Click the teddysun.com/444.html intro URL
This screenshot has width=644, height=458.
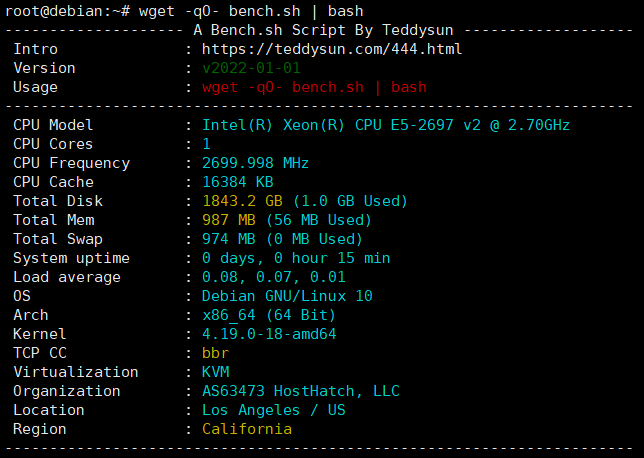coord(332,49)
